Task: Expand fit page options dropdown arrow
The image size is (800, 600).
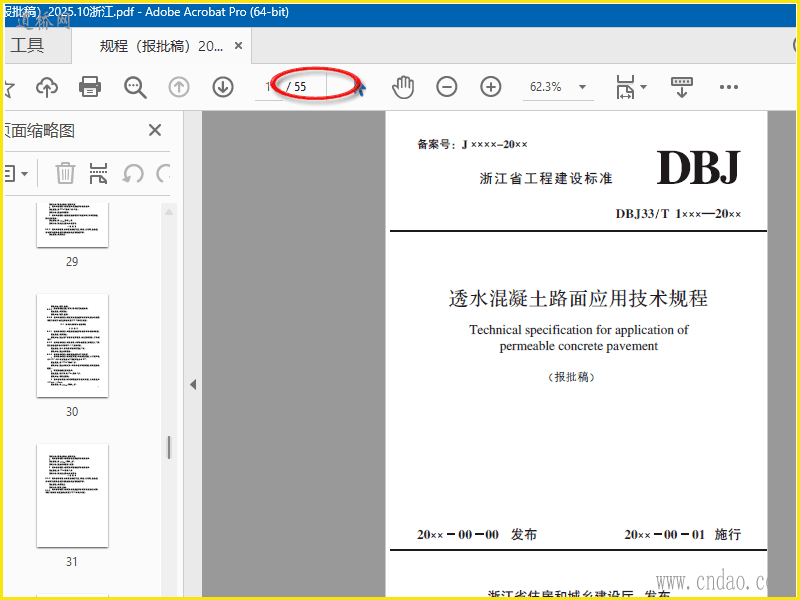Action: click(x=643, y=87)
